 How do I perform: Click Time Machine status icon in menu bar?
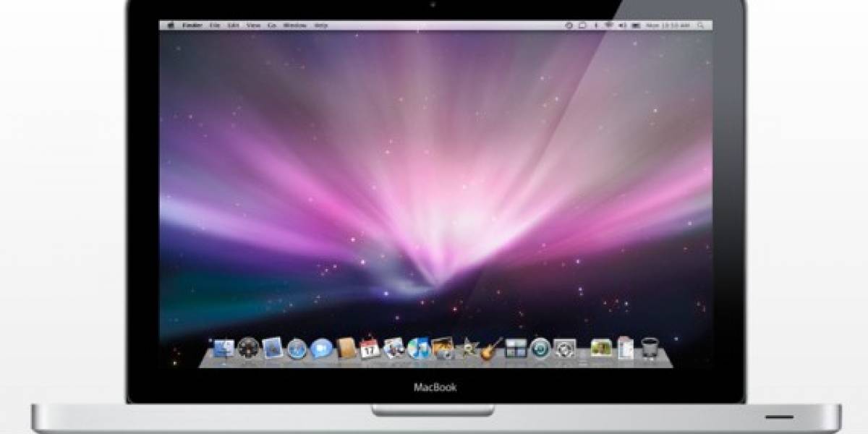(x=569, y=25)
